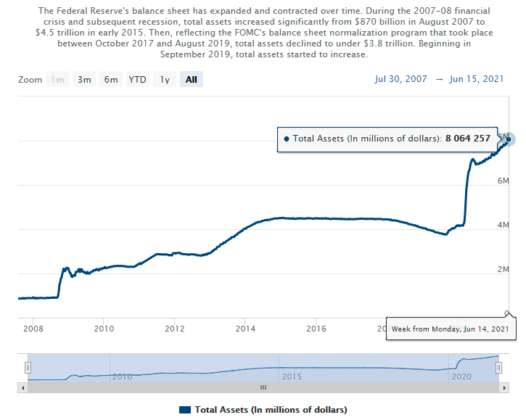Click the navigator scrollbar thumb grip
The height and width of the screenshot is (420, 526).
point(263,388)
